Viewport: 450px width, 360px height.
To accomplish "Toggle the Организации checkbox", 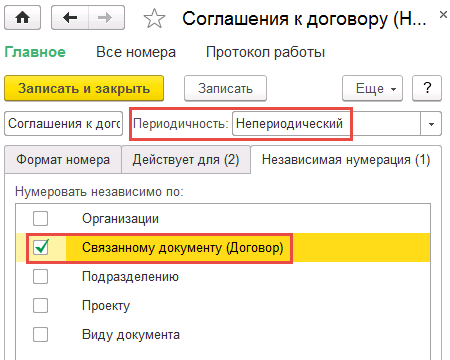I will click(x=40, y=219).
